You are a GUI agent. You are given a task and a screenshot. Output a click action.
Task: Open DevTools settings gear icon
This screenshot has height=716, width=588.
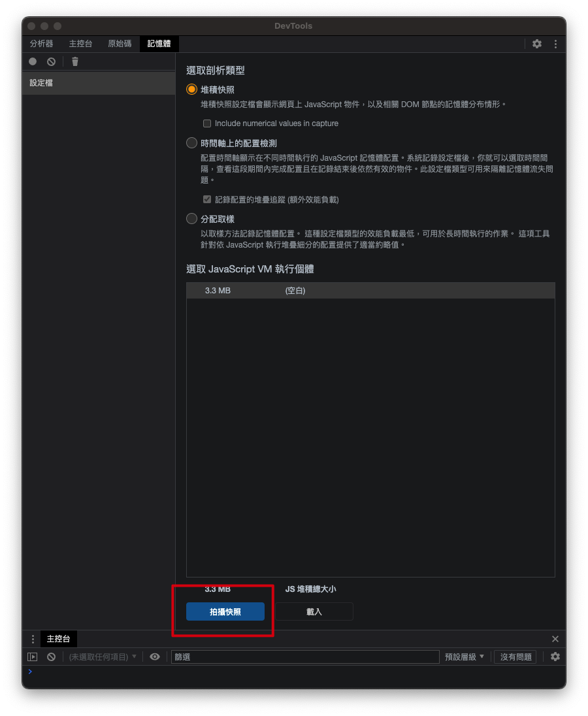tap(536, 44)
